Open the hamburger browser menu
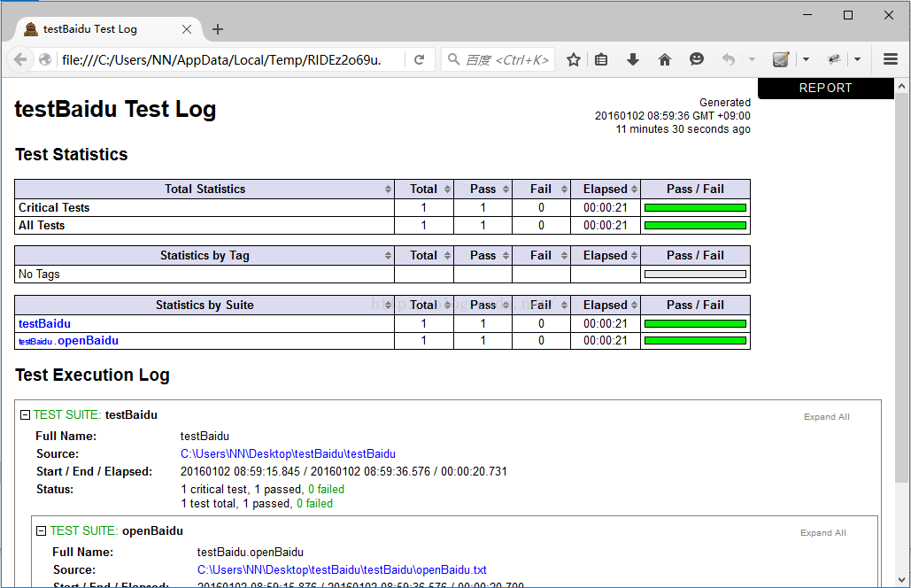911x588 pixels. coord(891,59)
